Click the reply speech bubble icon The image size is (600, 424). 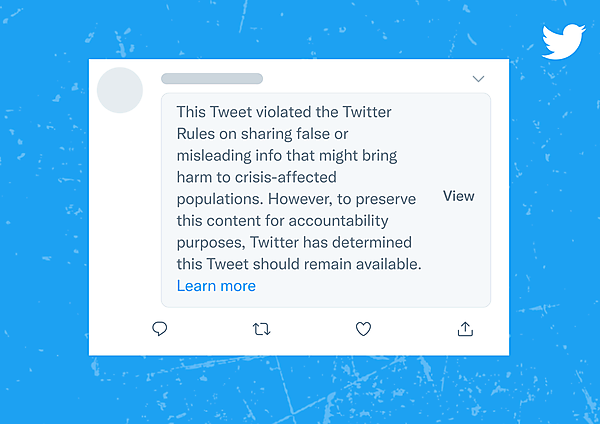click(159, 328)
